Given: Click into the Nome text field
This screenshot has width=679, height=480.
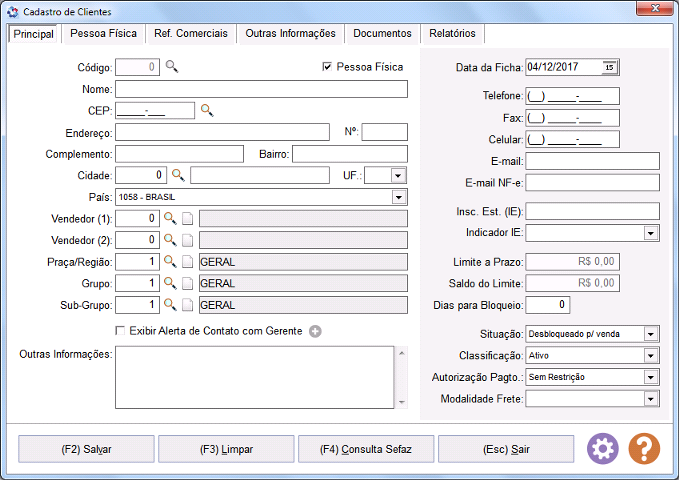Looking at the screenshot, I should 261,89.
